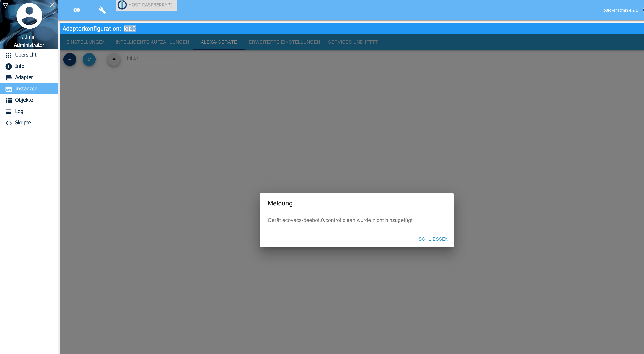Click the plus add device button
644x354 pixels.
tap(70, 59)
